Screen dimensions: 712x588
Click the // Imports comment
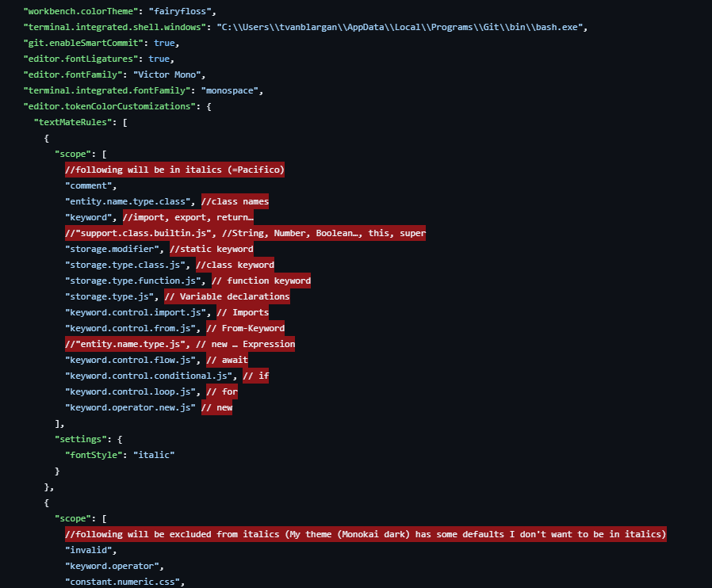(243, 312)
